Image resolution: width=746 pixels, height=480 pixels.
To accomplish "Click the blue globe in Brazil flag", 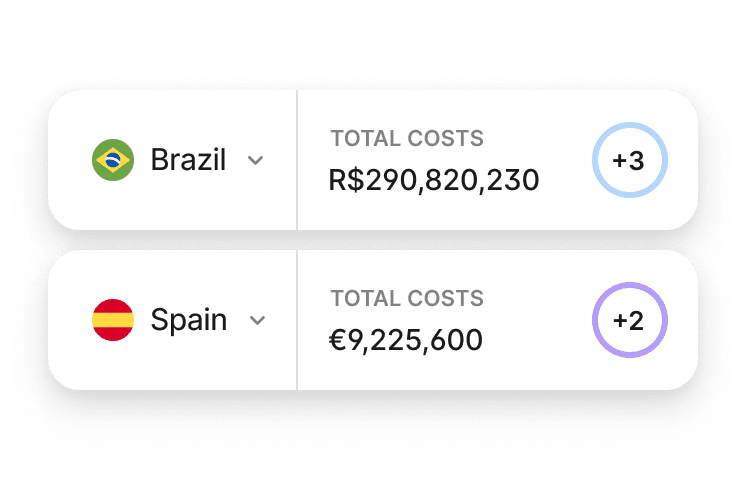I will [x=113, y=160].
